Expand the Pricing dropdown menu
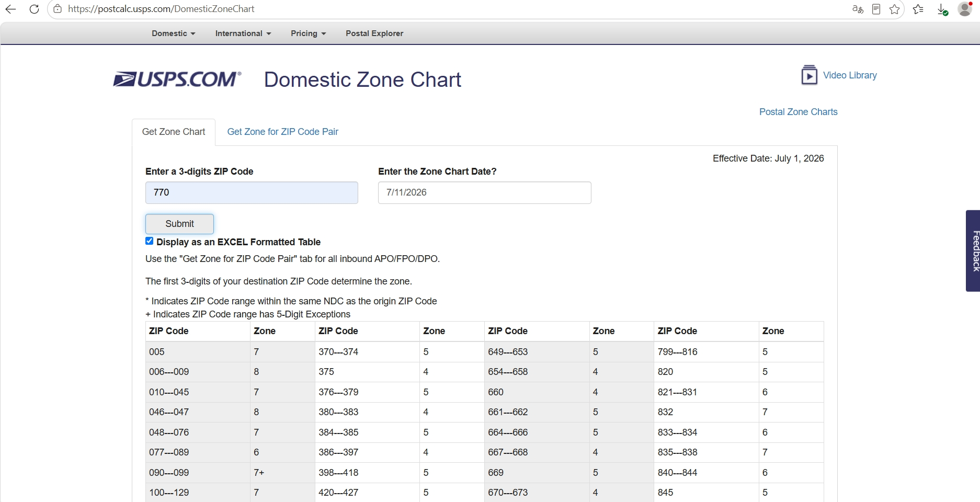This screenshot has width=980, height=502. [309, 33]
